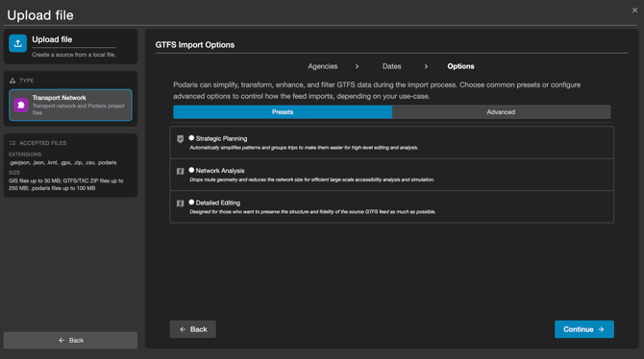
Task: Click the Back button in left sidebar
Action: [x=70, y=340]
